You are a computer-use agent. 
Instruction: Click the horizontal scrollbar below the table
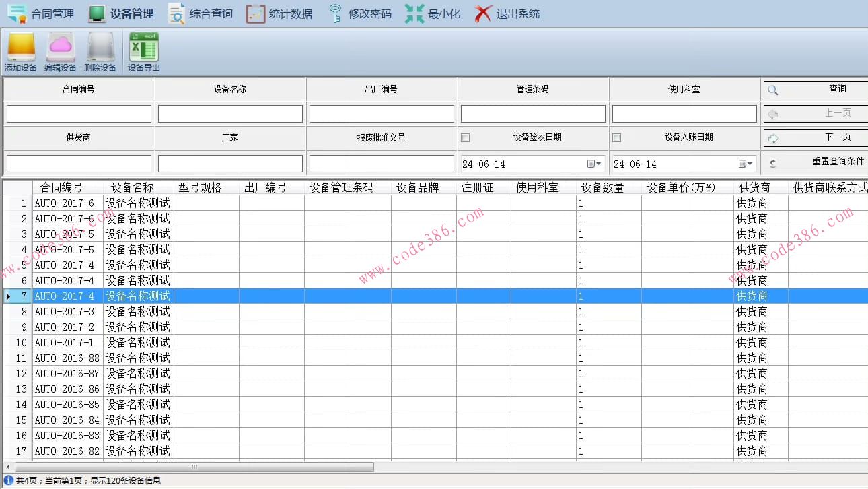tap(194, 467)
